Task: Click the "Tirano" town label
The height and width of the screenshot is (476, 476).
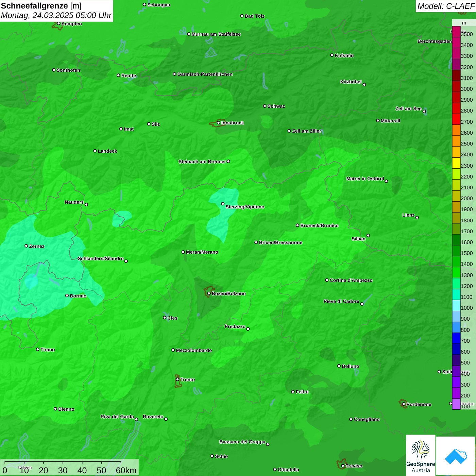Action: [x=48, y=350]
